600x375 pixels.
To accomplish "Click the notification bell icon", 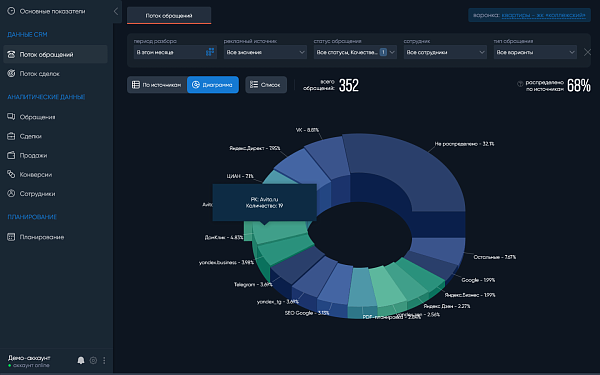I will 81,360.
